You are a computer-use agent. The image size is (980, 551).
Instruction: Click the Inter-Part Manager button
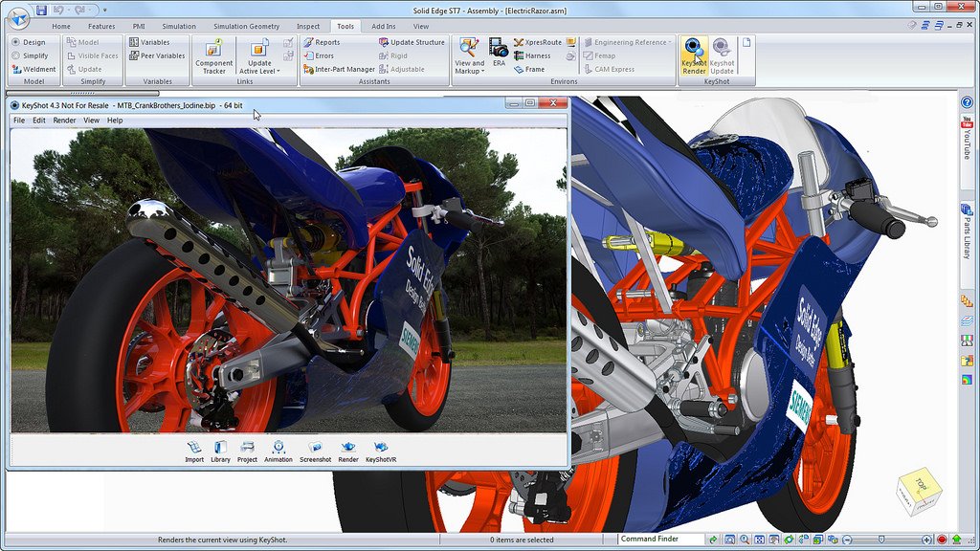point(340,69)
